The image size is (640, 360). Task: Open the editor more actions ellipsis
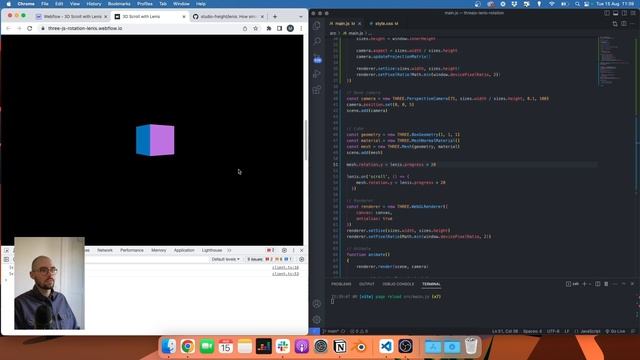coord(633,24)
